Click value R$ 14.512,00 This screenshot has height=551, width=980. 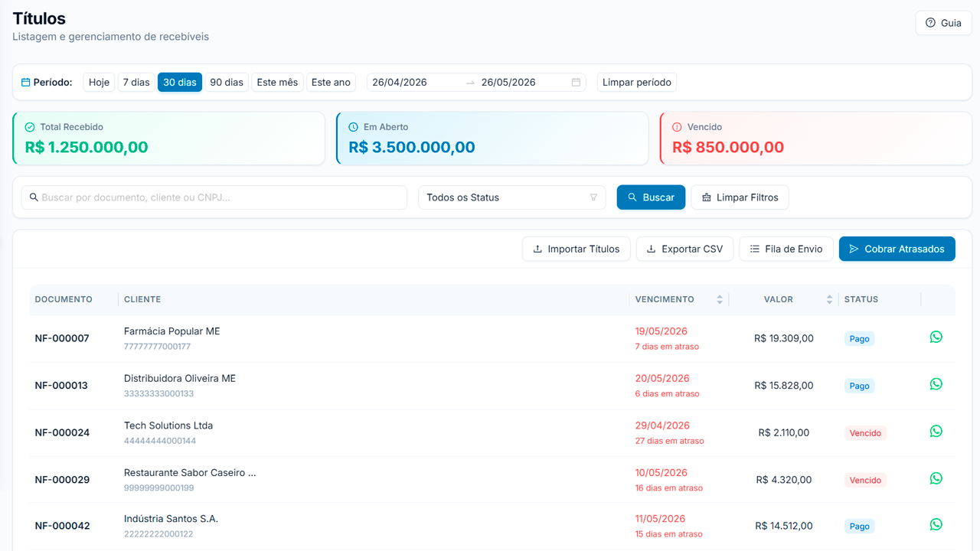tap(783, 526)
